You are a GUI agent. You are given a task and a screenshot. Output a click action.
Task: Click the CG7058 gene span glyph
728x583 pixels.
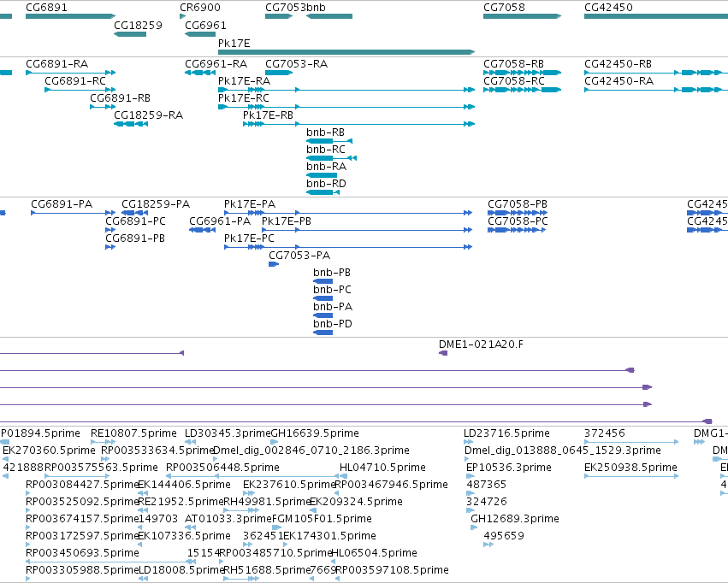pyautogui.click(x=523, y=16)
